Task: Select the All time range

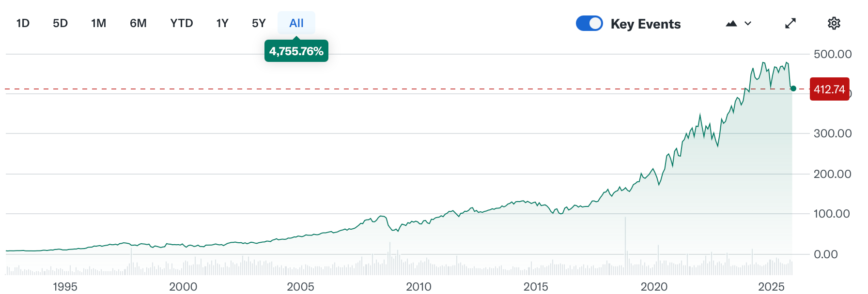Action: point(296,23)
